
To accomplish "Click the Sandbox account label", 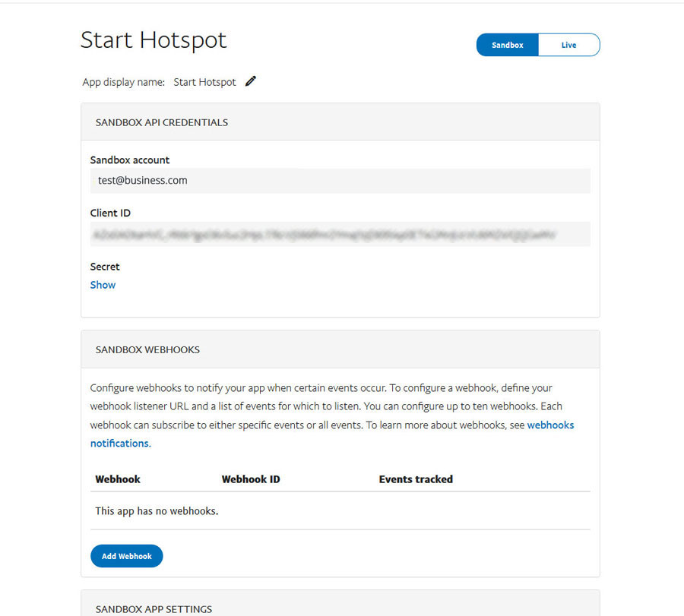I will click(x=129, y=160).
